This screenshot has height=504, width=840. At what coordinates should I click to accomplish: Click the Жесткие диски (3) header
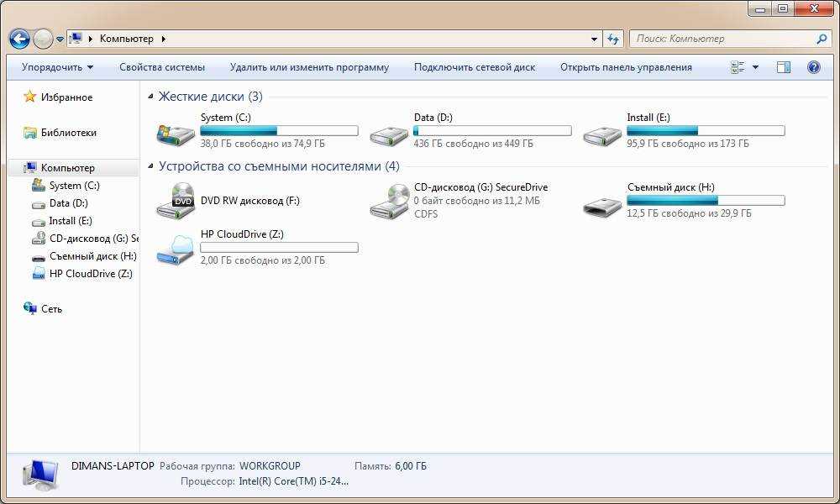click(211, 97)
